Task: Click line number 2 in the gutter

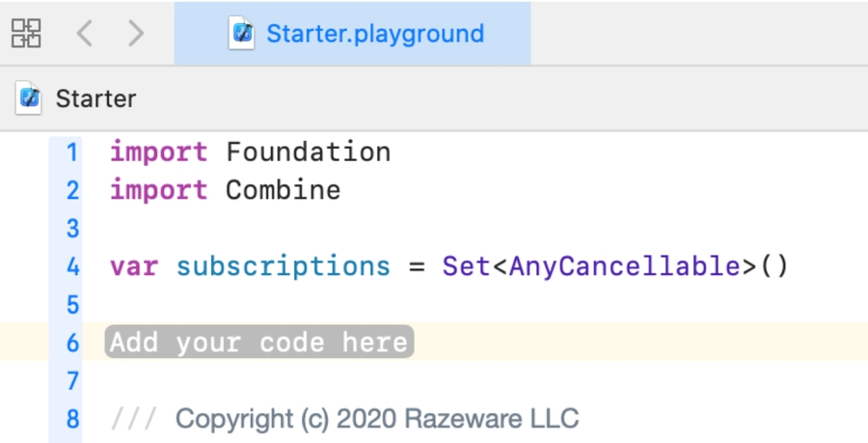Action: 72,190
